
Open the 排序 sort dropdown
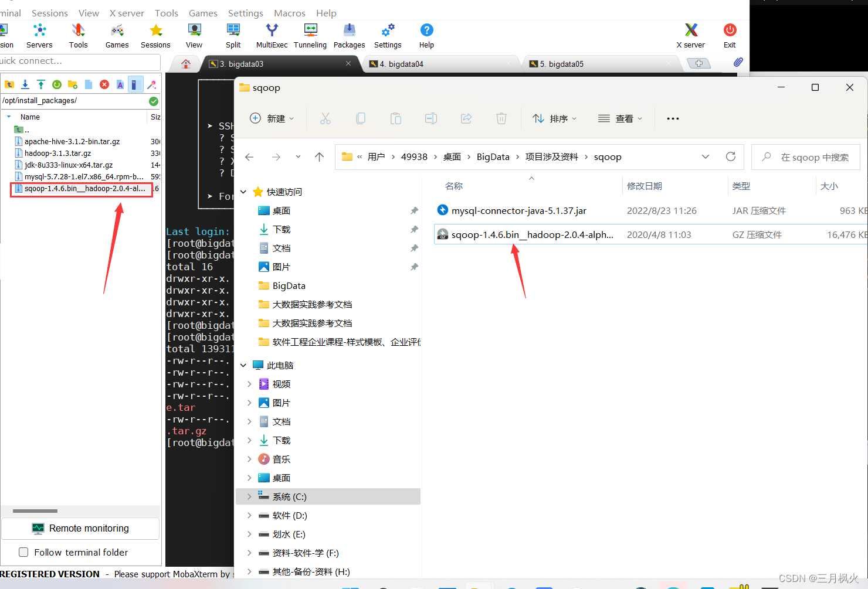pyautogui.click(x=554, y=118)
